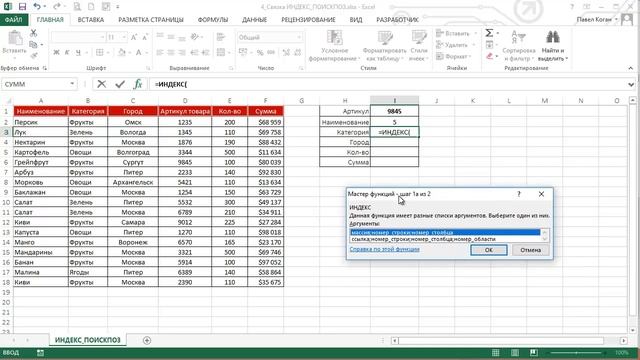Viewport: 640px width, 360px height.
Task: Increase font size with large A icon
Action: click(134, 37)
